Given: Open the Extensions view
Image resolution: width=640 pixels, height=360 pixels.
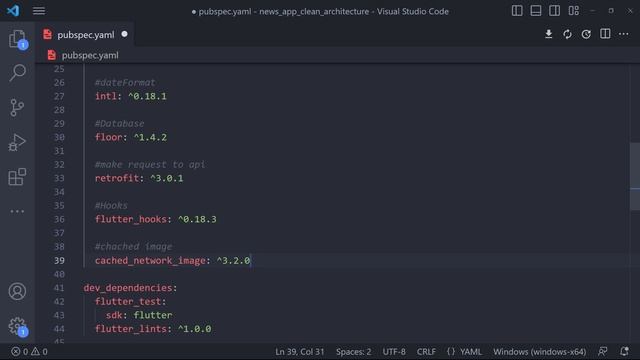Looking at the screenshot, I should click(17, 177).
